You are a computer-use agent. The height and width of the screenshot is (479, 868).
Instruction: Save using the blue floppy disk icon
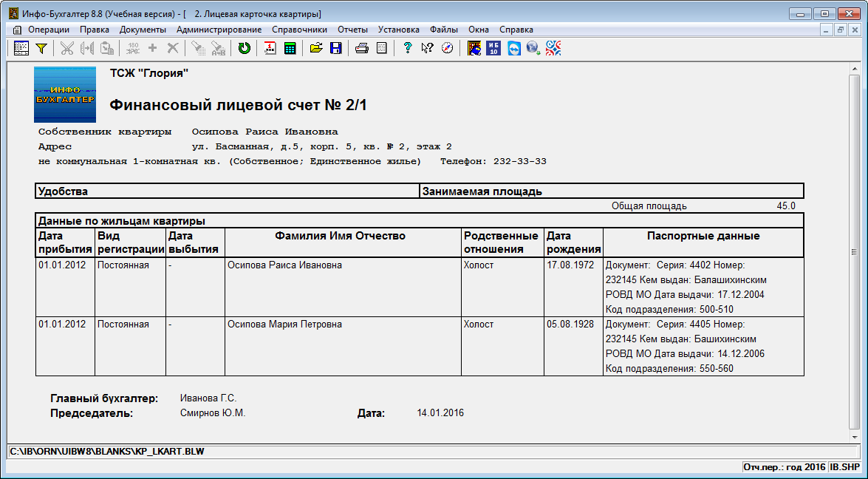click(335, 48)
